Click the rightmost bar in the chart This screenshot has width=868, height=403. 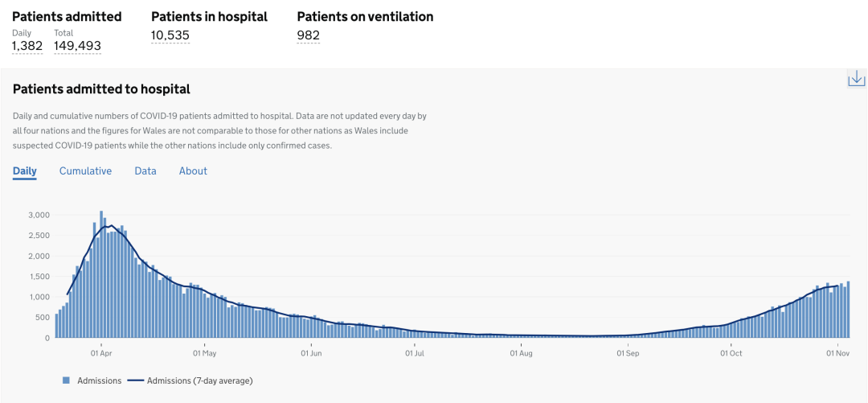[848, 310]
